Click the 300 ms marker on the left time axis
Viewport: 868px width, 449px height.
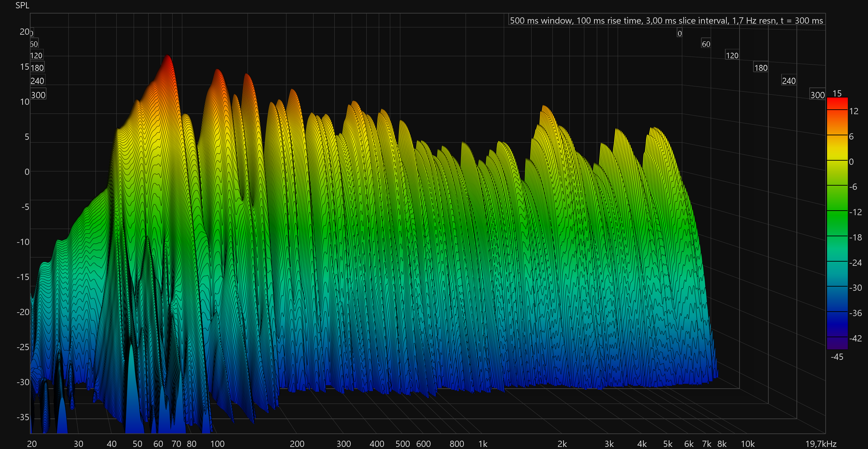pyautogui.click(x=38, y=95)
